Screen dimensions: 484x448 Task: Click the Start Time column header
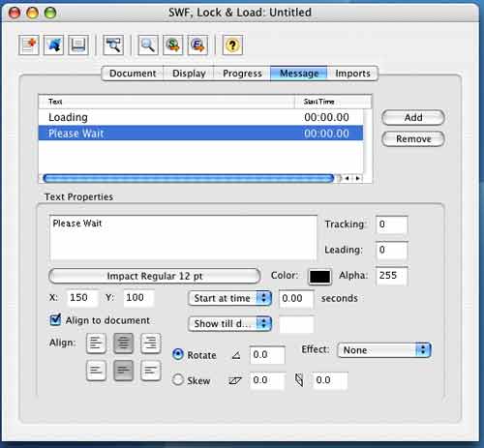[x=333, y=102]
